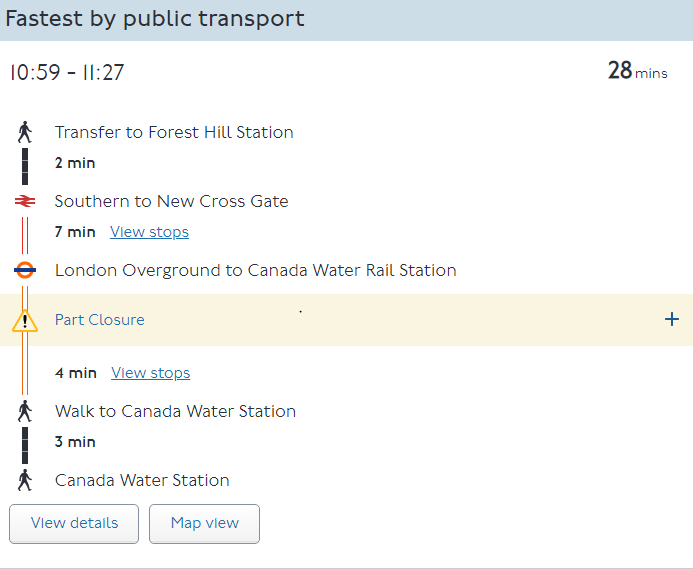Expand Part Closure details with plus icon
Image resolution: width=693 pixels, height=570 pixels.
click(671, 320)
